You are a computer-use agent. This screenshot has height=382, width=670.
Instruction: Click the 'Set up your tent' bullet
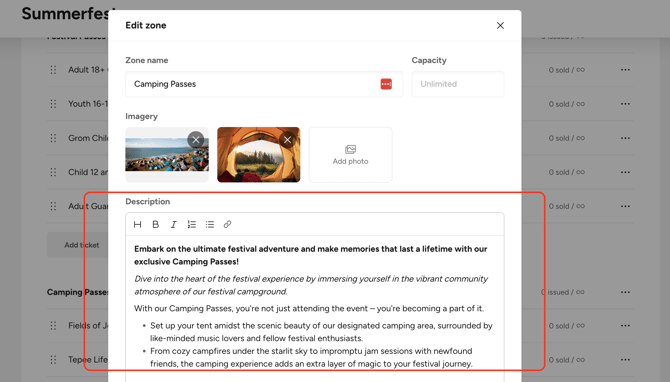tap(321, 332)
